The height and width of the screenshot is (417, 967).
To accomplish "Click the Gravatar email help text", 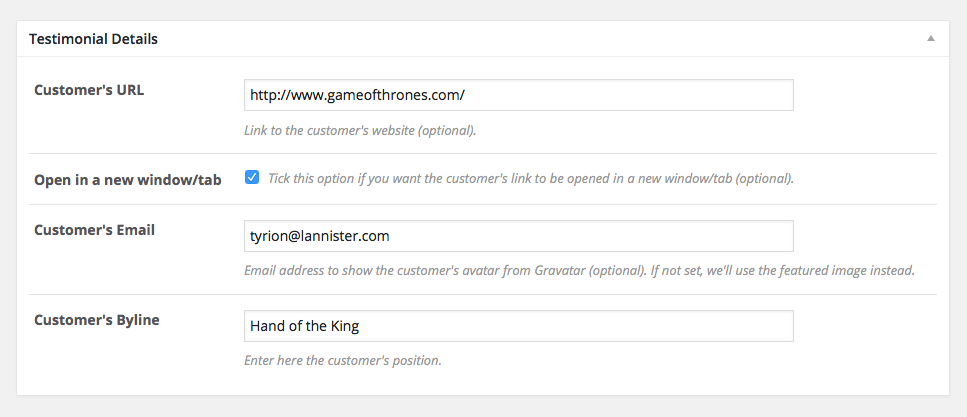I will click(x=579, y=270).
